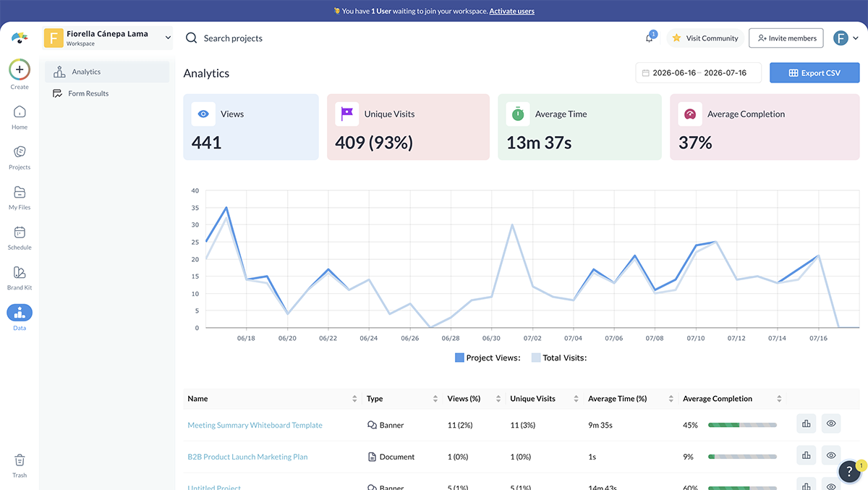The height and width of the screenshot is (490, 868).
Task: Go to Home in sidebar
Action: (x=20, y=117)
